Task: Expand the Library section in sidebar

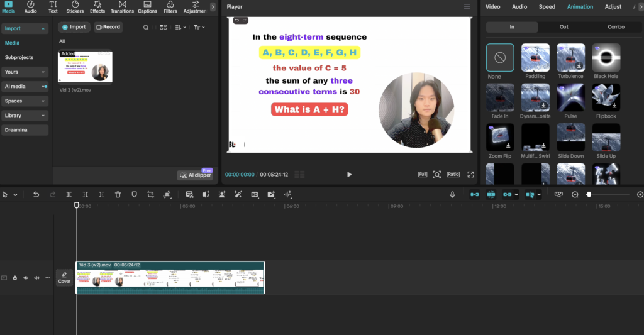Action: pos(25,116)
